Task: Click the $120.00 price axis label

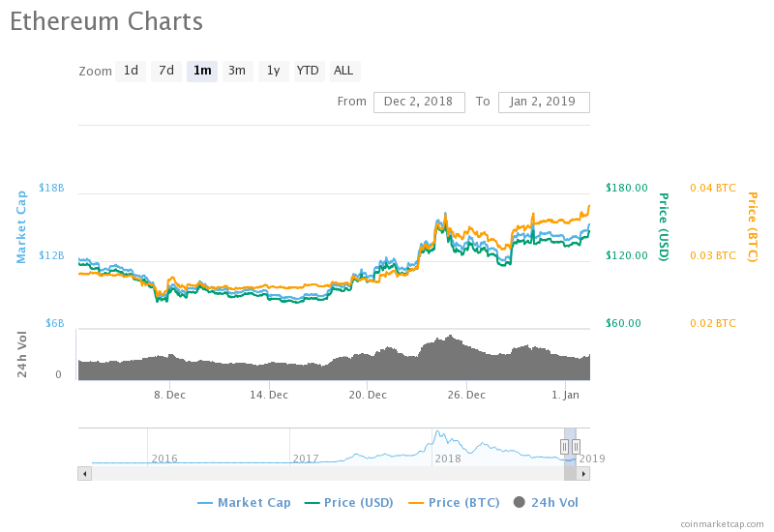Action: [x=626, y=255]
